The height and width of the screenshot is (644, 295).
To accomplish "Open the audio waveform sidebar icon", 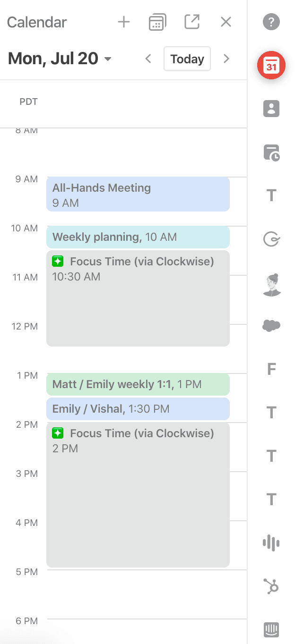I will click(271, 542).
